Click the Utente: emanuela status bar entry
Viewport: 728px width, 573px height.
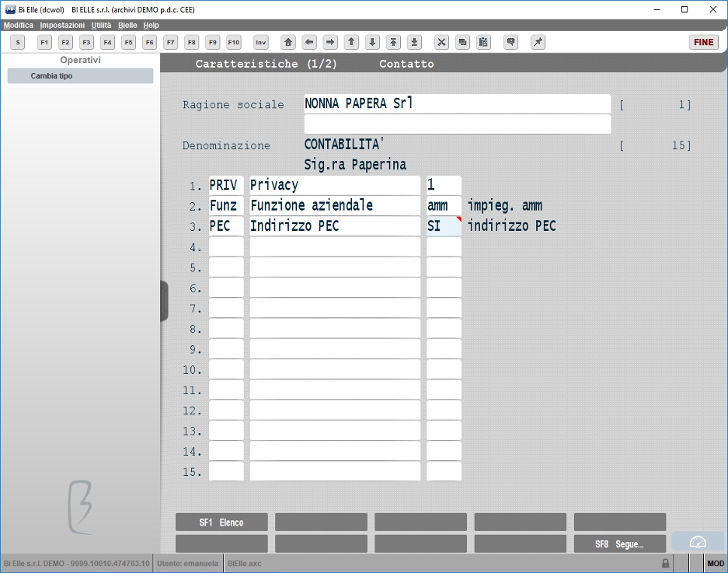pos(187,563)
